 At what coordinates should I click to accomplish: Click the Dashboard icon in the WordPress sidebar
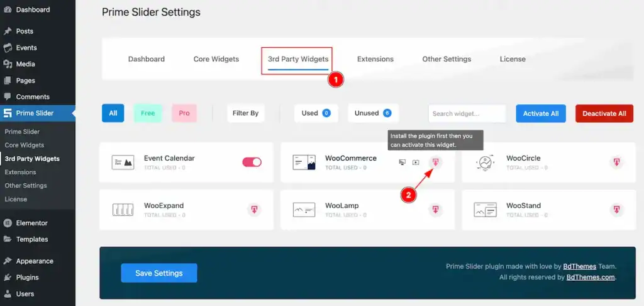pyautogui.click(x=8, y=9)
